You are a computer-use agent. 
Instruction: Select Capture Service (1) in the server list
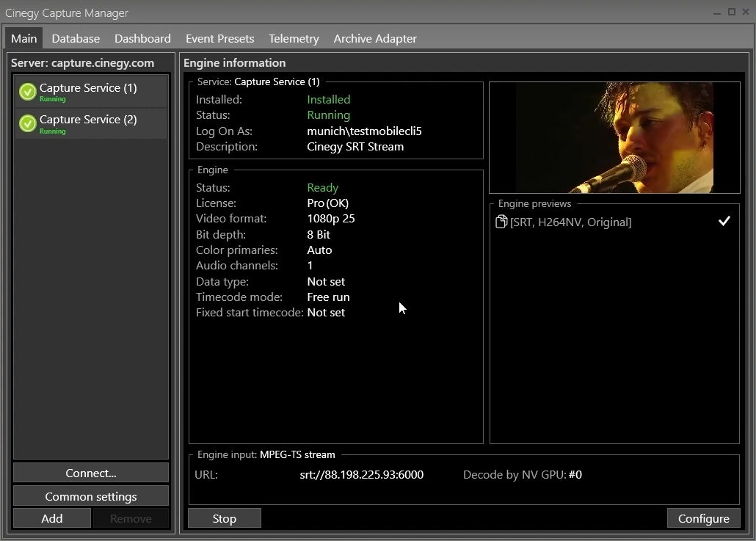coord(91,92)
